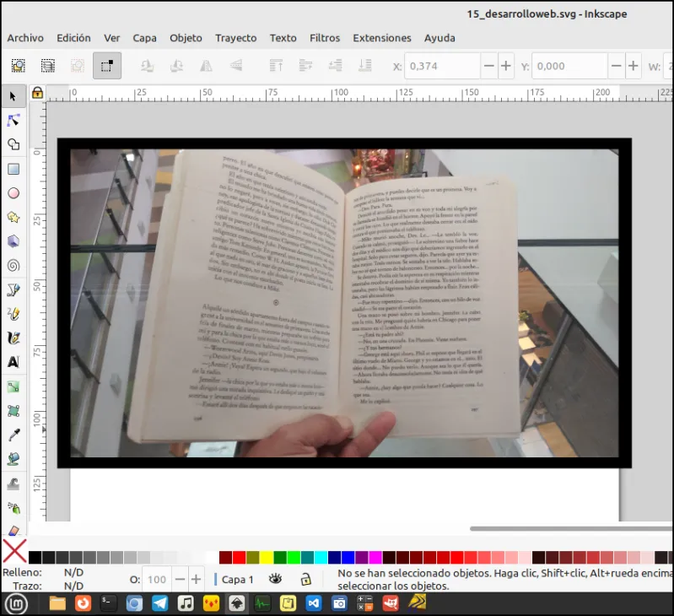Select the Node editing tool
This screenshot has width=674, height=616.
[x=13, y=121]
